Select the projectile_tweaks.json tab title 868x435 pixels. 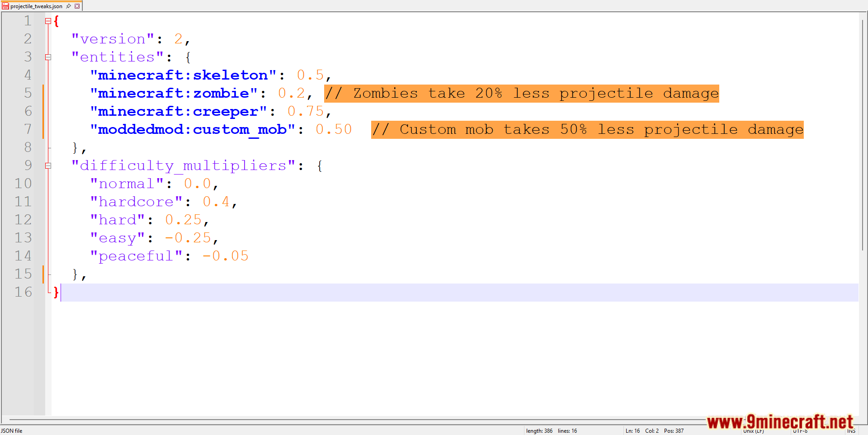(36, 6)
